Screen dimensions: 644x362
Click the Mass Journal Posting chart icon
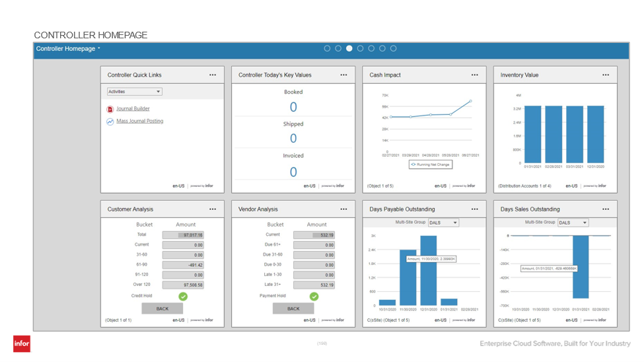pos(110,122)
